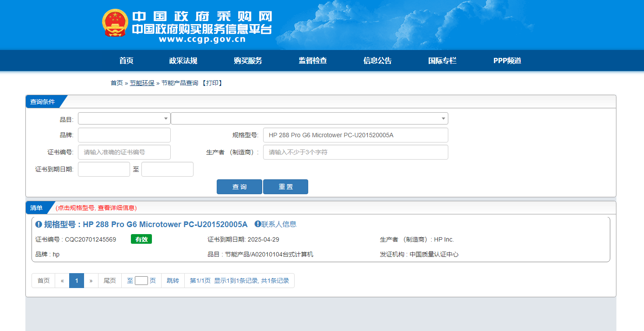Click the 查询条件 panel header tab

coord(42,102)
